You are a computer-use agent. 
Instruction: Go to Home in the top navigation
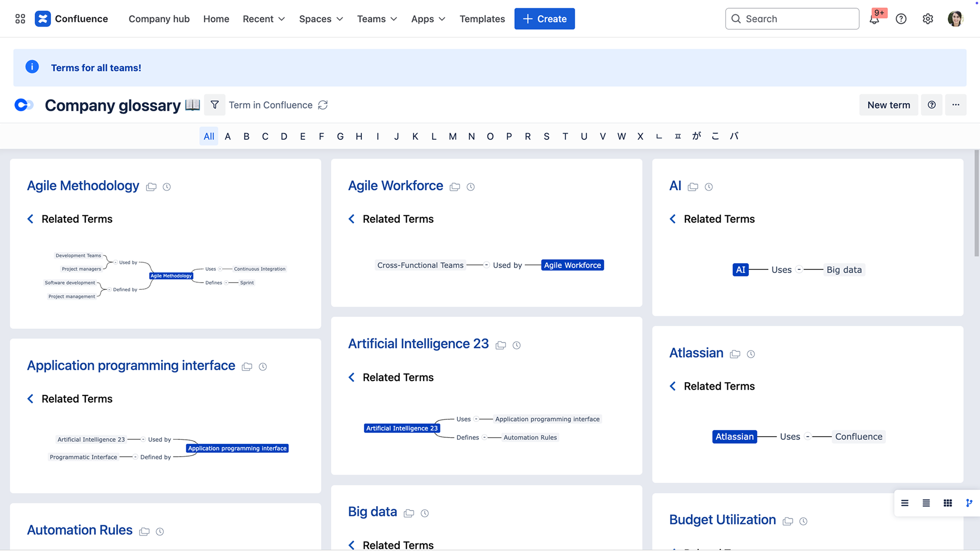[216, 19]
